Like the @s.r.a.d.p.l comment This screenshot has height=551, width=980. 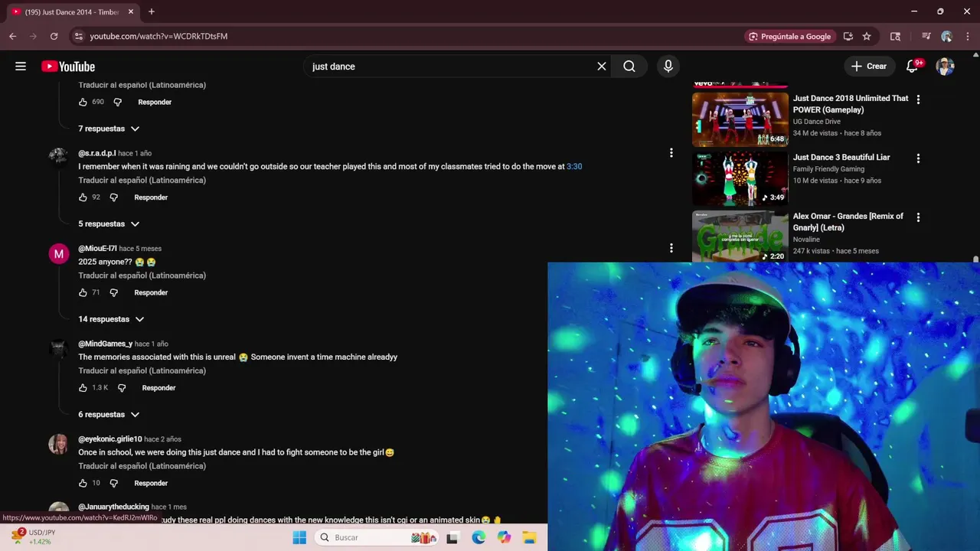click(83, 197)
